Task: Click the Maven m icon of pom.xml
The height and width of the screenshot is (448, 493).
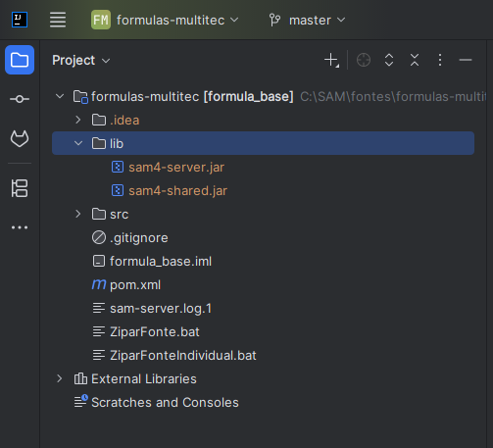Action: pyautogui.click(x=99, y=284)
